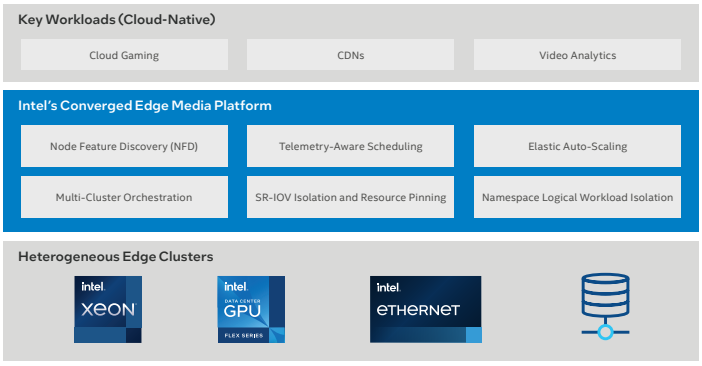Screen dimensions: 702x366
Task: Click Multi-Cluster Orchestration box
Action: [x=124, y=197]
